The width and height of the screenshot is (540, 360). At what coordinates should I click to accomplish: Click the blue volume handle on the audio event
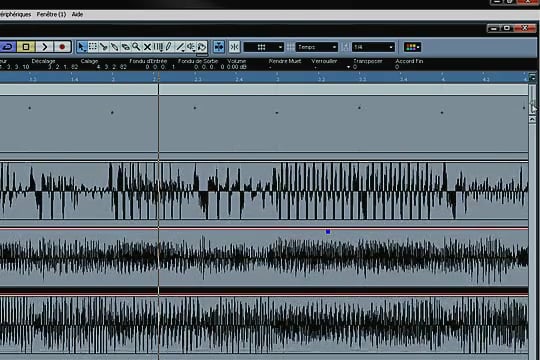pyautogui.click(x=328, y=232)
